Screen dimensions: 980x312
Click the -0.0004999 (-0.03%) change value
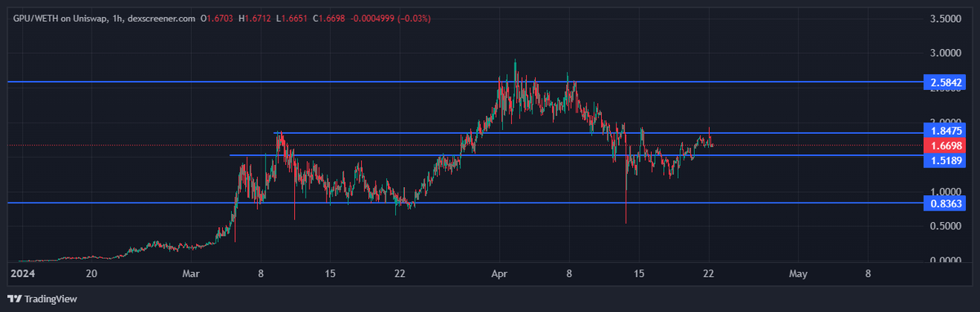click(x=391, y=18)
